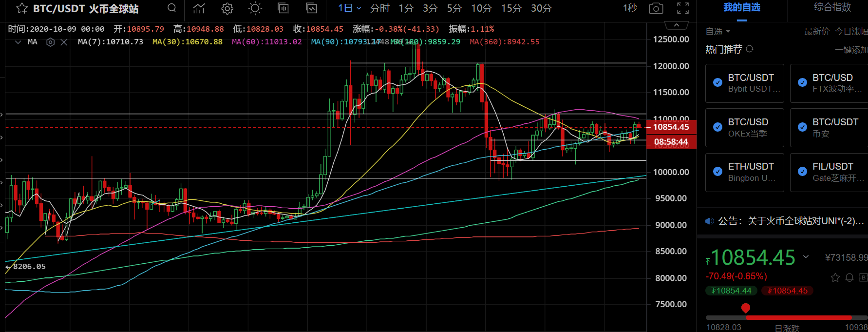Select the 3分 timeframe
This screenshot has width=868, height=332.
[431, 8]
